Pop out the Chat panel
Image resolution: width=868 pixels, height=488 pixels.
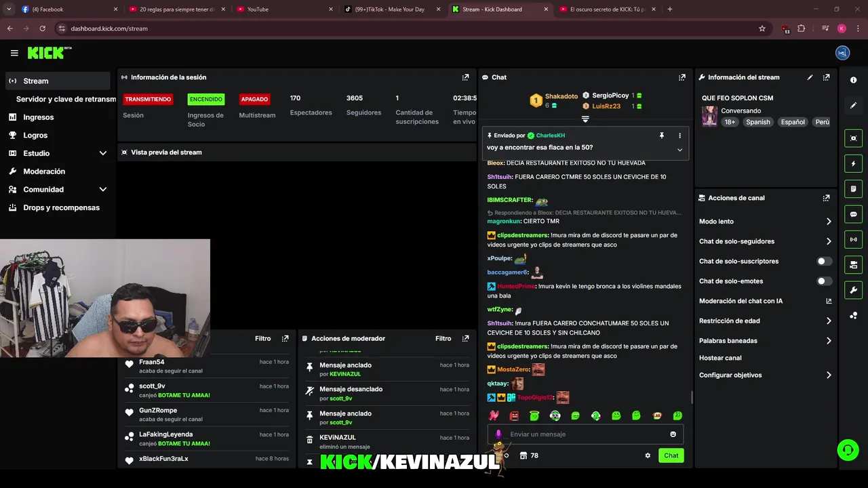[x=682, y=77]
